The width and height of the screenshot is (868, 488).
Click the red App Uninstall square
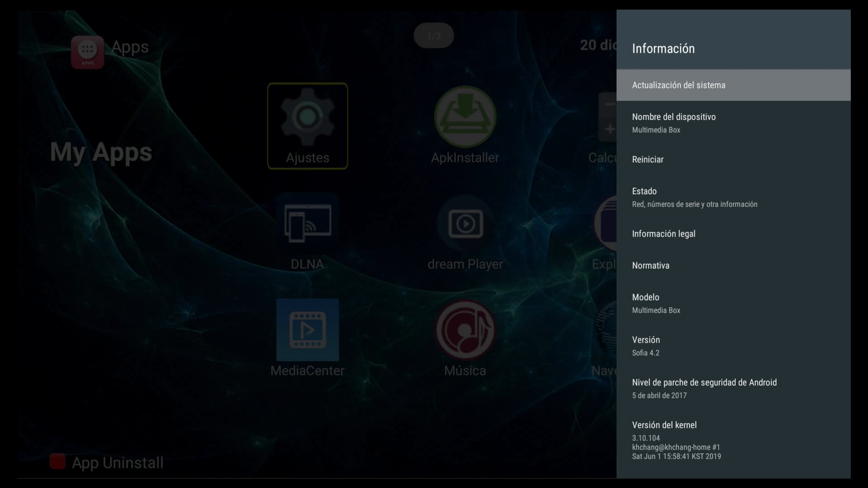57,461
